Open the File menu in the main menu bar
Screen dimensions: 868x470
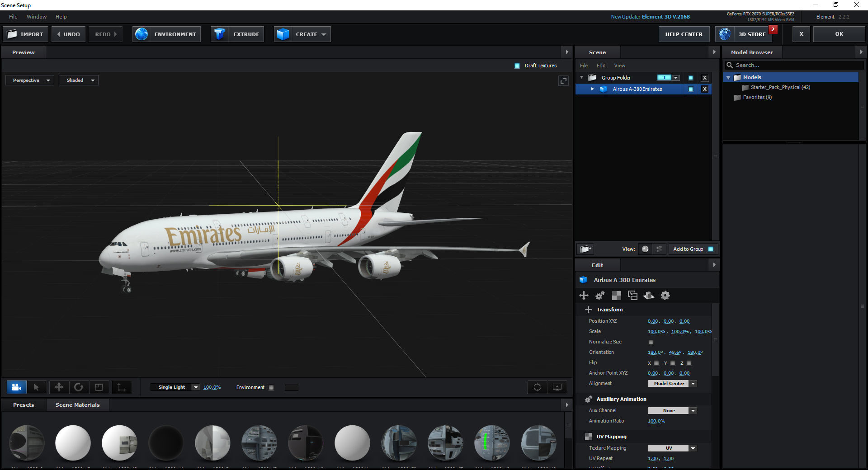click(13, 17)
